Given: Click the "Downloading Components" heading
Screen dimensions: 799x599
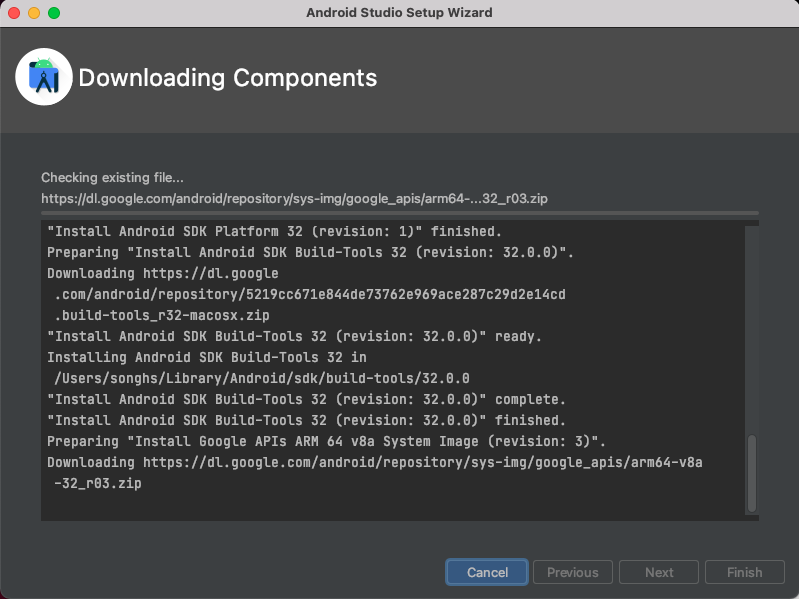Looking at the screenshot, I should pos(228,78).
